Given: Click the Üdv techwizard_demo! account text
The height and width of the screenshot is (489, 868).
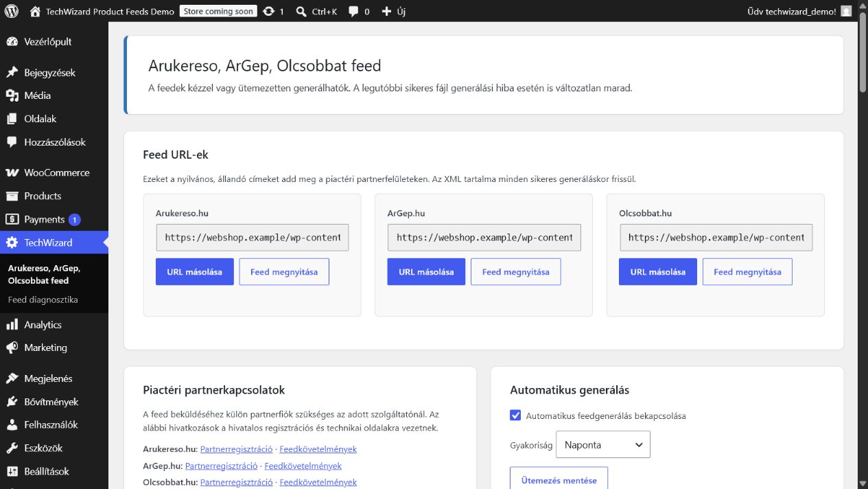Looking at the screenshot, I should (x=792, y=11).
